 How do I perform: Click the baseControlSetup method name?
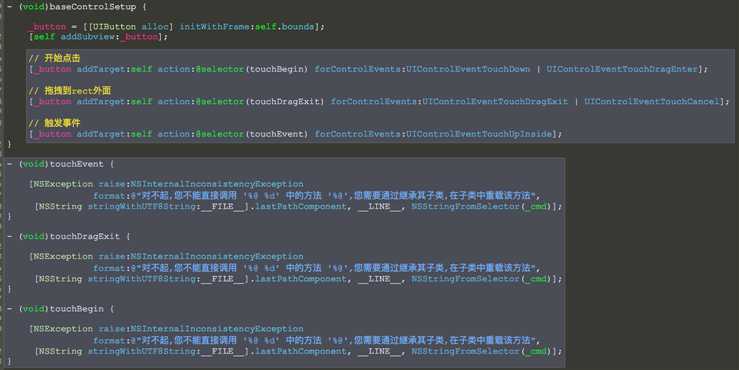coord(92,7)
